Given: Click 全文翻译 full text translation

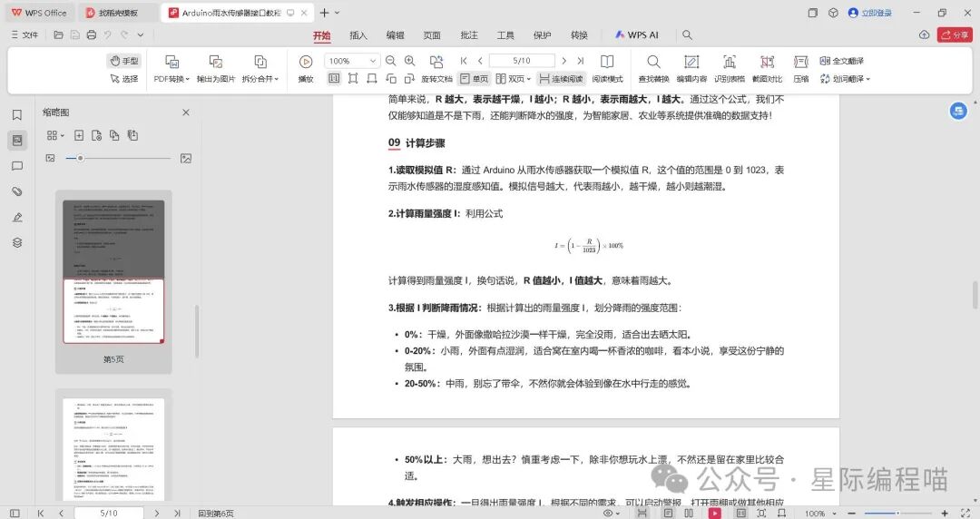Looking at the screenshot, I should (x=842, y=61).
